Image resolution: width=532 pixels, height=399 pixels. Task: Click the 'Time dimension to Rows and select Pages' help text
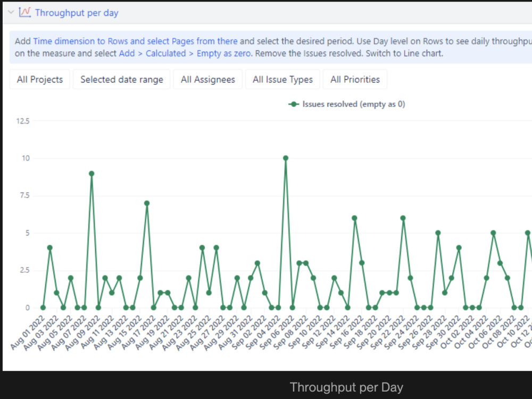click(x=114, y=41)
